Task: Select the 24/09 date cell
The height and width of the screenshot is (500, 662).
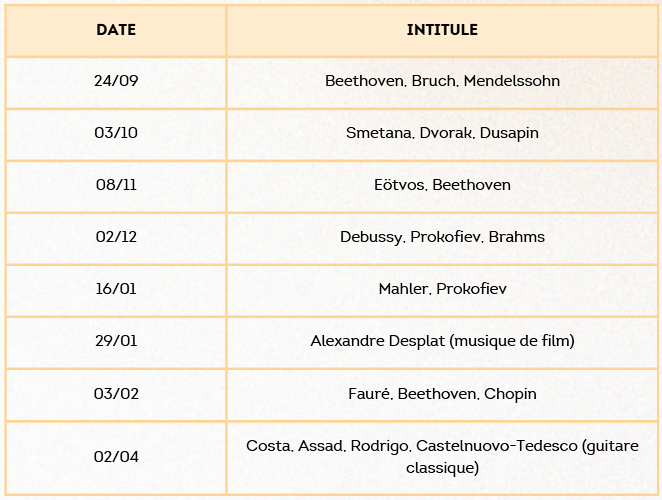Action: 116,81
